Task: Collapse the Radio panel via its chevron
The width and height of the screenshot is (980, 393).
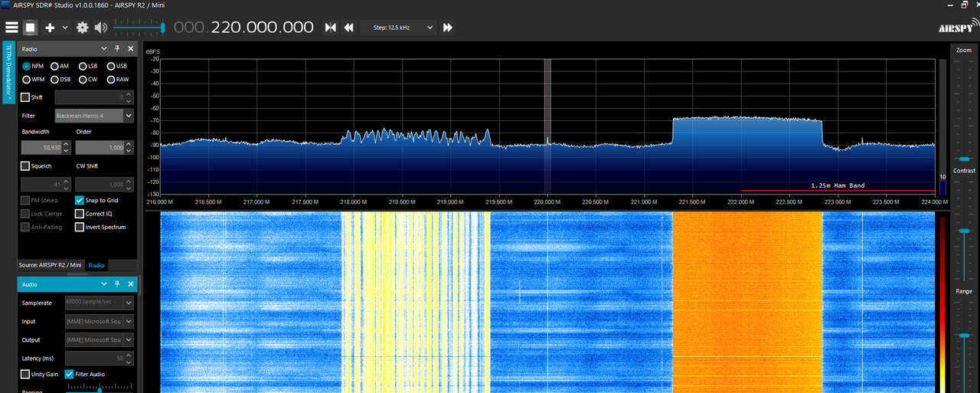Action: (x=106, y=49)
